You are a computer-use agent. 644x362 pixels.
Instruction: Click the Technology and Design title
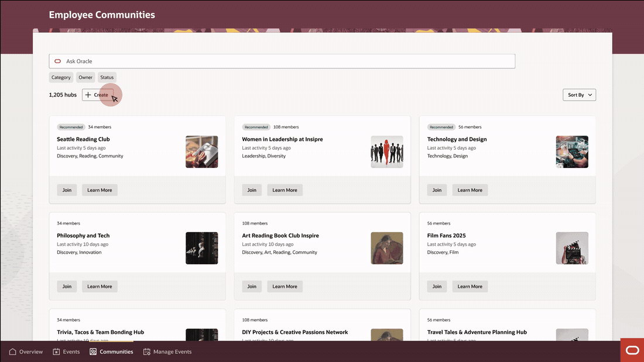pos(457,139)
